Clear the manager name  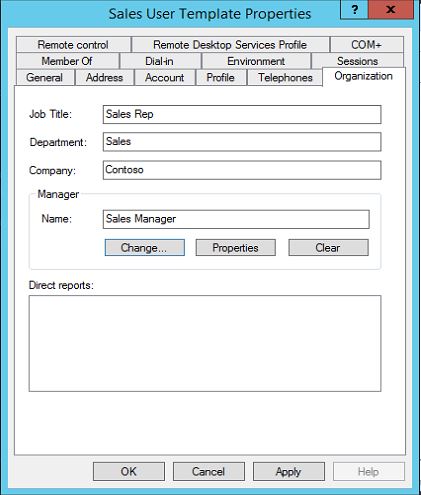[x=328, y=248]
